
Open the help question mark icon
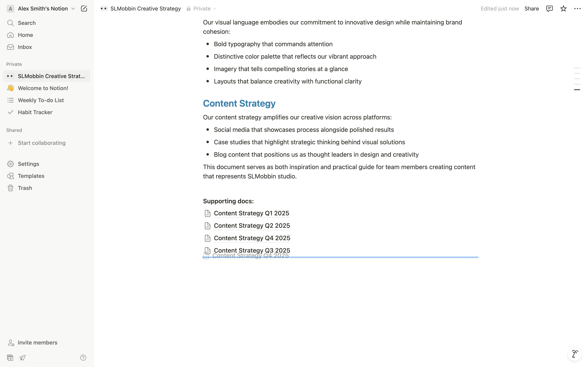83,357
